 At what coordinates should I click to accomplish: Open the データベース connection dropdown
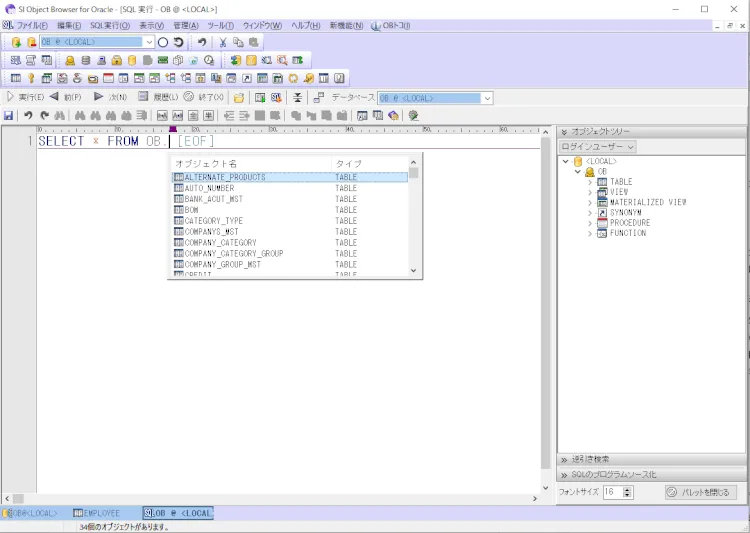(487, 98)
